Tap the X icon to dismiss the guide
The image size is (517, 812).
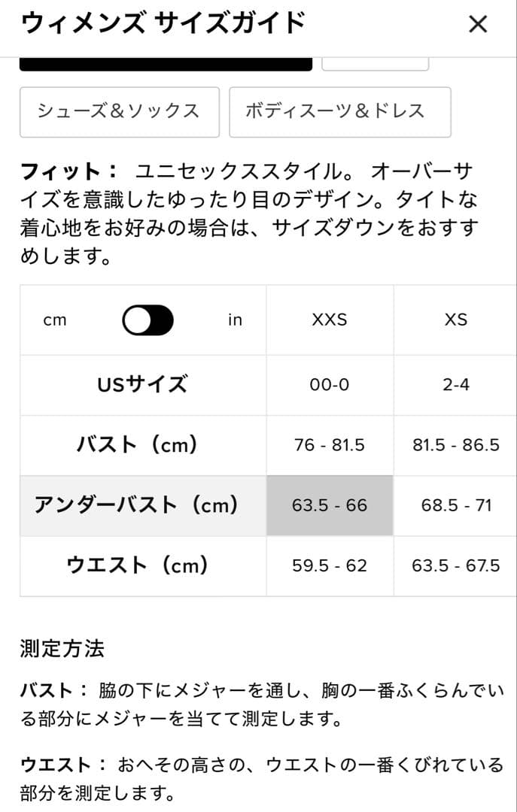(478, 25)
